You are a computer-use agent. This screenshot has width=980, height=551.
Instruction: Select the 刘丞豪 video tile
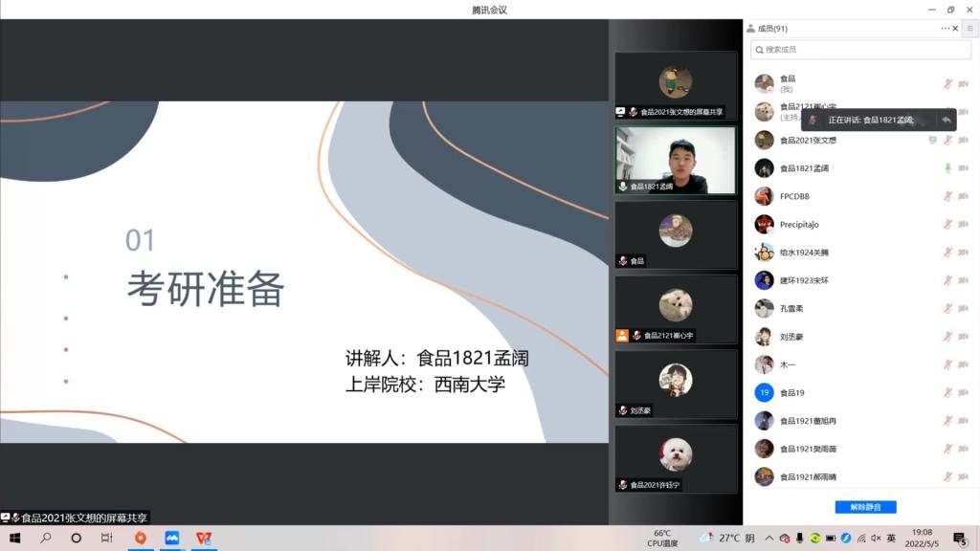676,385
